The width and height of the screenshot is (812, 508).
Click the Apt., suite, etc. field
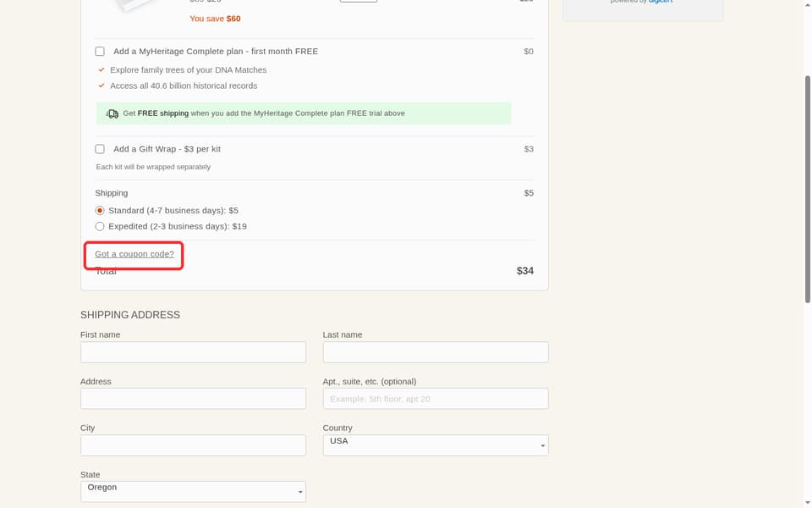pos(436,399)
